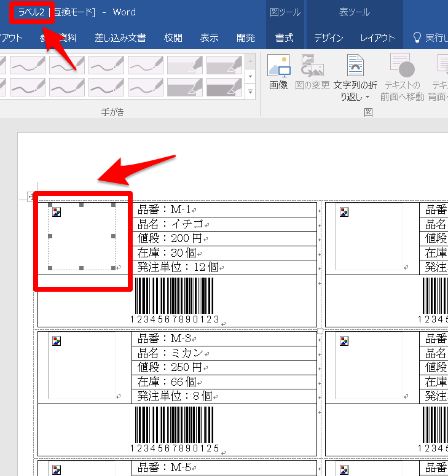This screenshot has height=476, width=448.
Task: Click the top-middle resize handle of the selected image
Action: pyautogui.click(x=81, y=205)
